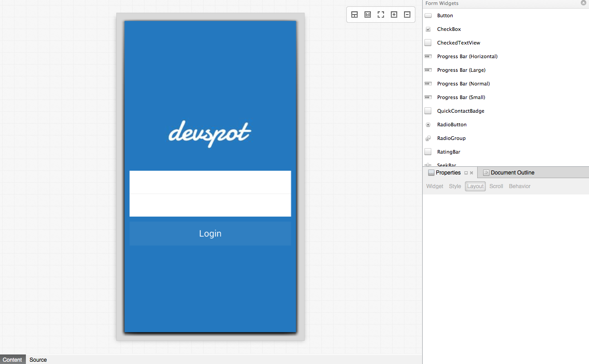The height and width of the screenshot is (364, 589).
Task: Click the 'CheckedTextView' label
Action: coord(459,43)
